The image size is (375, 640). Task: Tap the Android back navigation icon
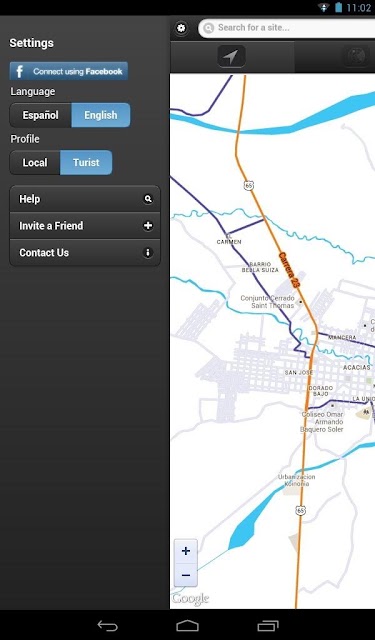pos(107,626)
